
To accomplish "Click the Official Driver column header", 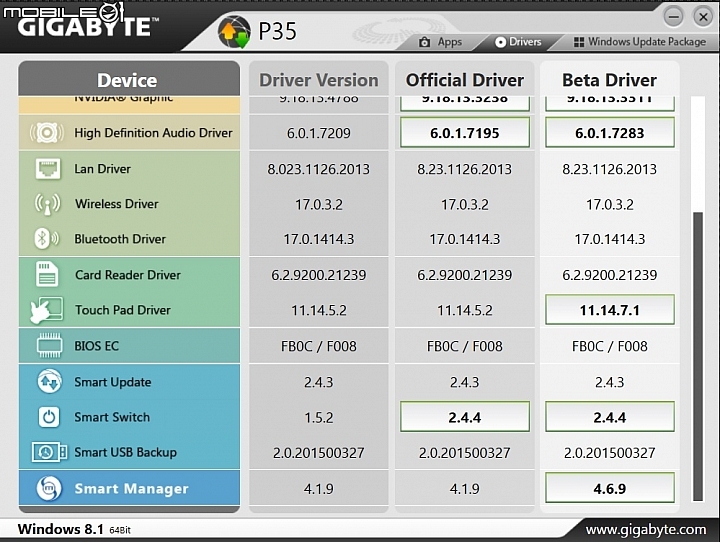I will pyautogui.click(x=465, y=80).
